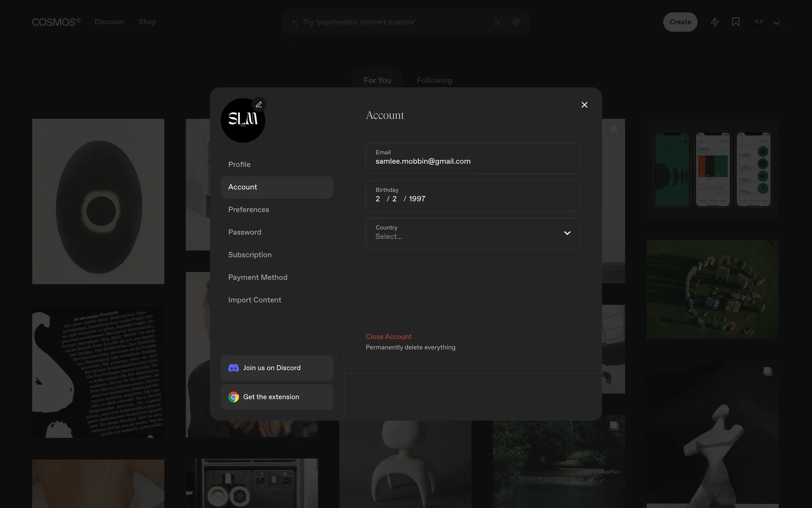Open the user menu chevron

pos(776,23)
